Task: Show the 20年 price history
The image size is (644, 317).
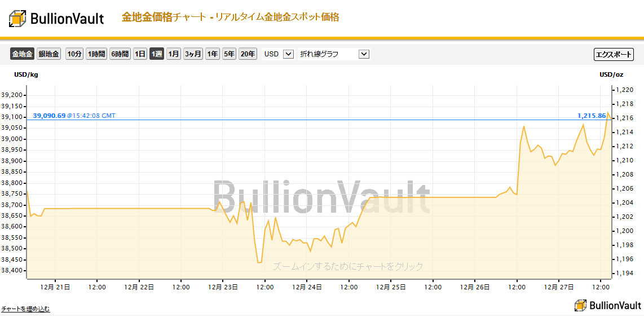Action: point(248,54)
